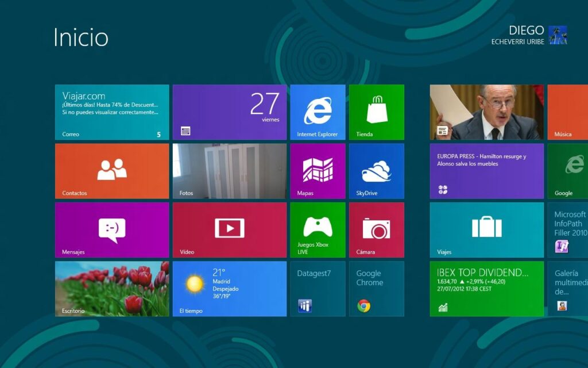Open the Mensajes app
588x368 pixels.
[x=111, y=229]
